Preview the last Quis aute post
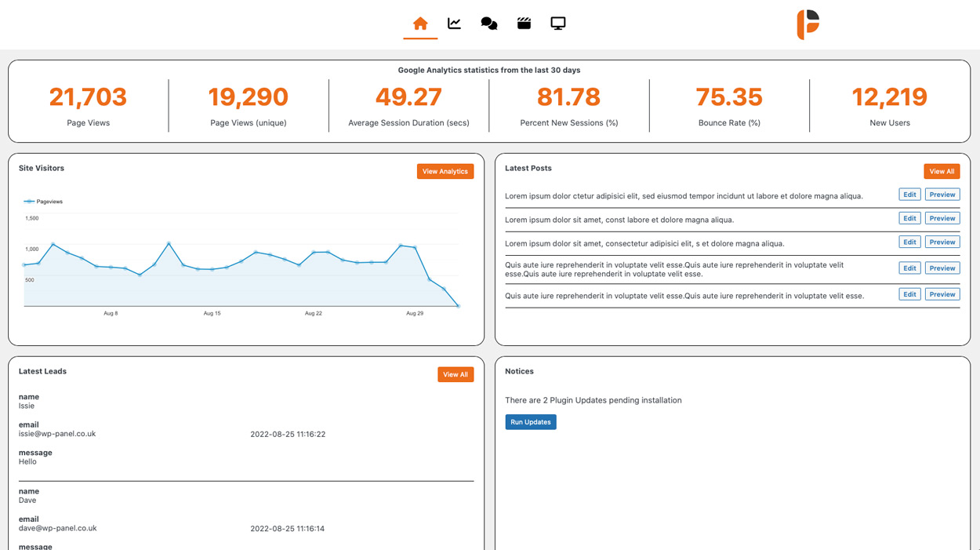 [x=942, y=294]
